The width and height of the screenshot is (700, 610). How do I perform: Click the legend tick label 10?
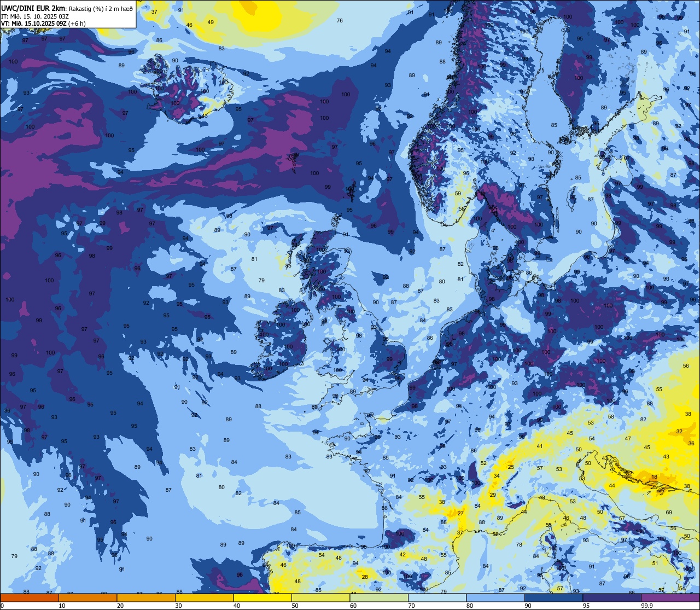point(62,606)
